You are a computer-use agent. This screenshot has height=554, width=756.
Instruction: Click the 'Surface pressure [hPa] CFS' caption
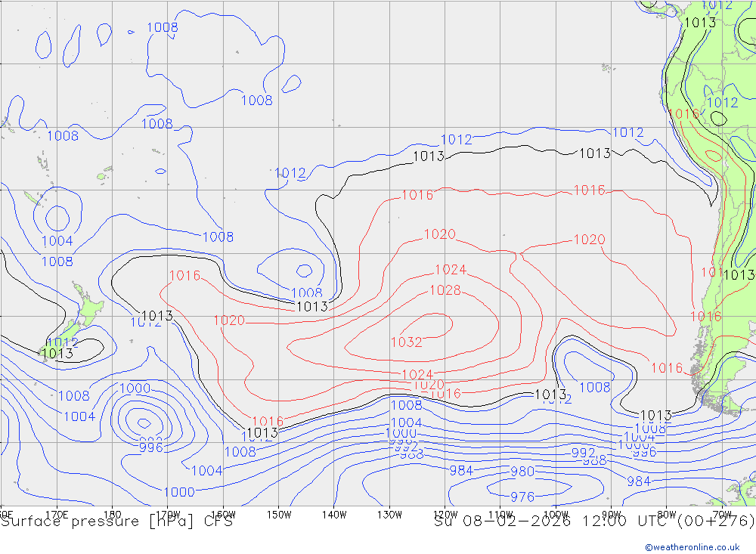[x=117, y=522]
